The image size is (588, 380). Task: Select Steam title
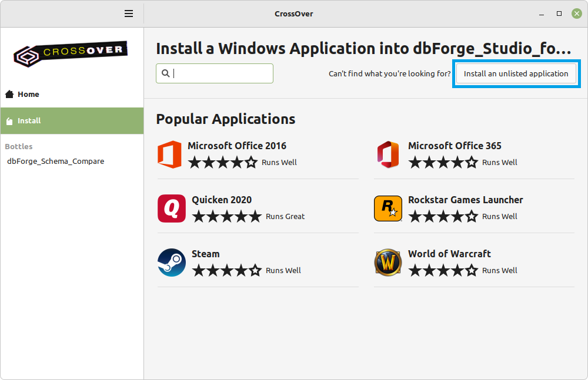(205, 254)
